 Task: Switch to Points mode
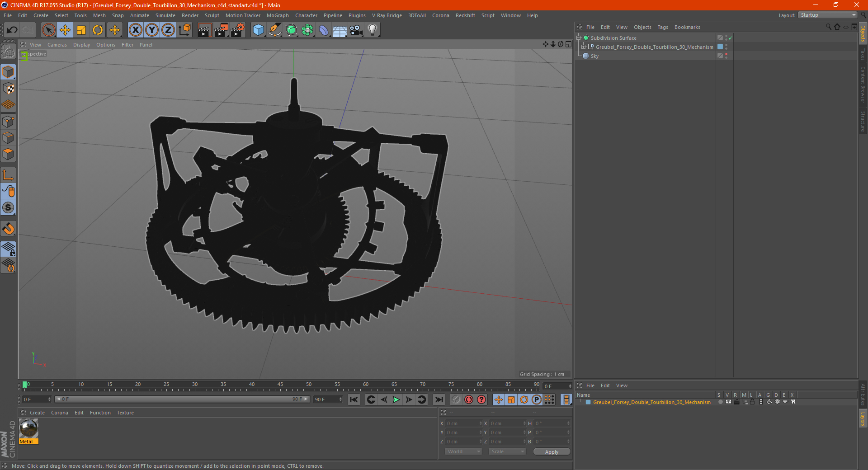[8, 122]
